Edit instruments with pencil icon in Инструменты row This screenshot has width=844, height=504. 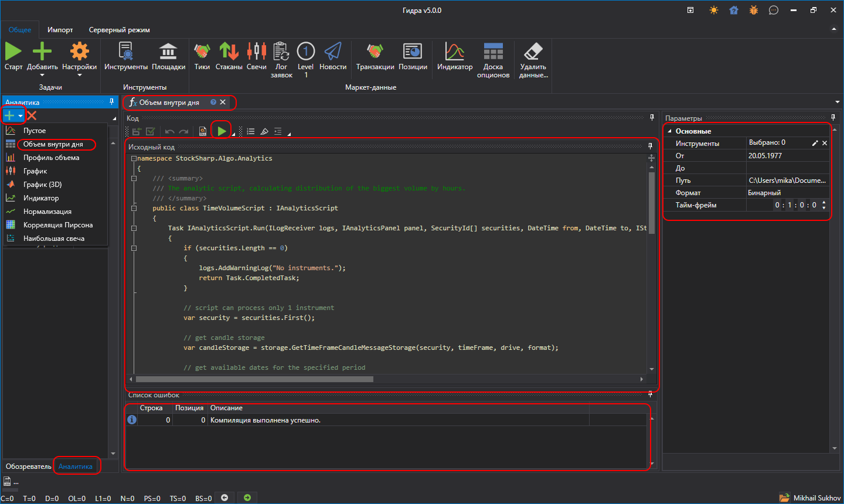pyautogui.click(x=815, y=143)
